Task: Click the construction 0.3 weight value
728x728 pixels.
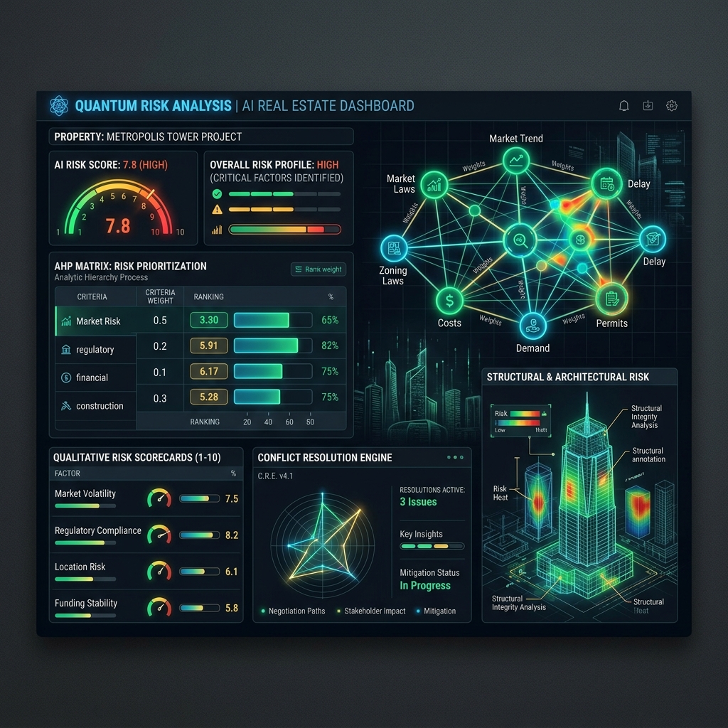Action: point(160,398)
